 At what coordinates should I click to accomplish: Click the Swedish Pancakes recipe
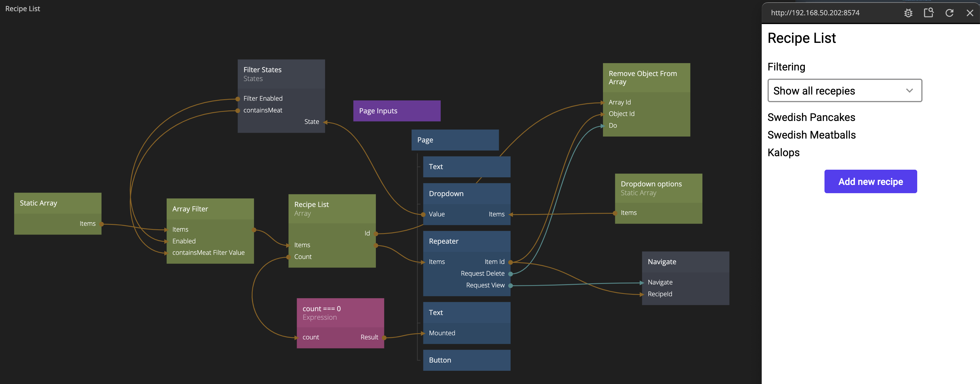pyautogui.click(x=811, y=117)
